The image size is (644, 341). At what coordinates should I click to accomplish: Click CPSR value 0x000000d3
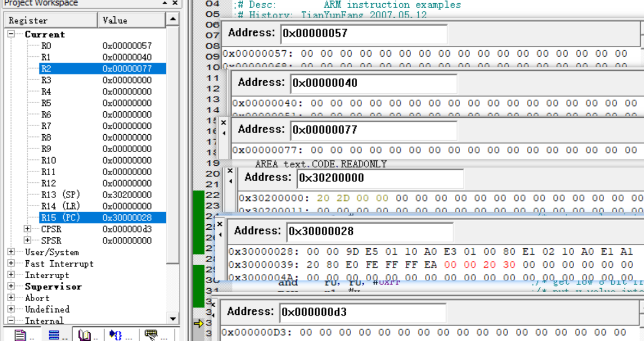coord(127,229)
